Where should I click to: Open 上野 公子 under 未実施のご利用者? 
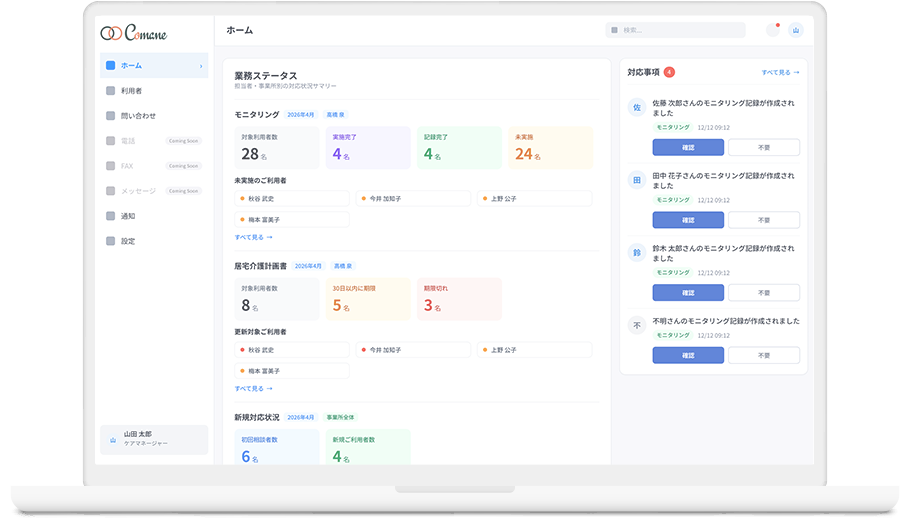point(535,198)
